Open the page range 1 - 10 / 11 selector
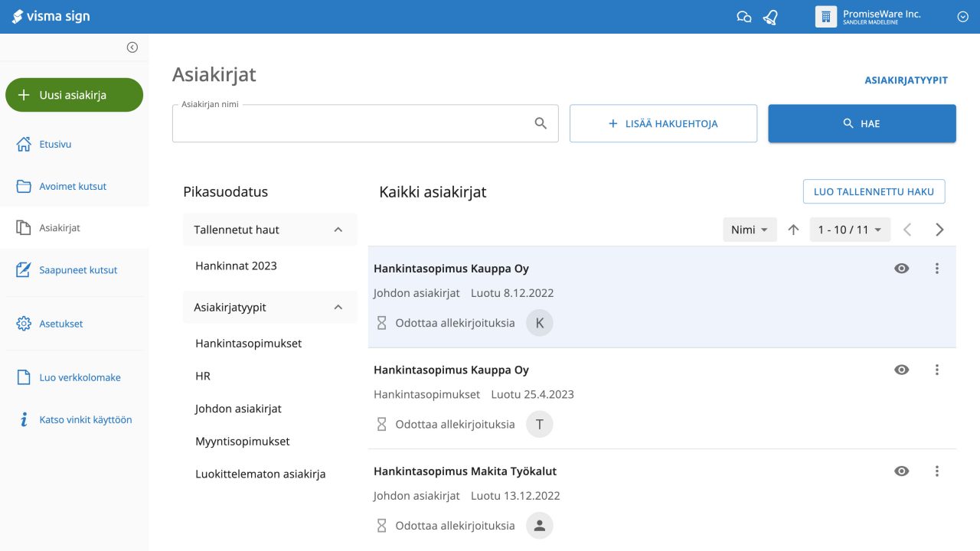 coord(850,230)
